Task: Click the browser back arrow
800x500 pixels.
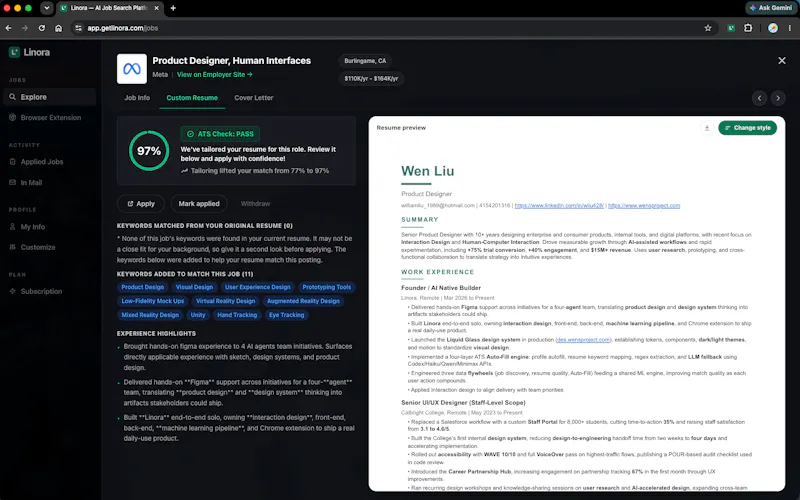Action: [x=9, y=28]
